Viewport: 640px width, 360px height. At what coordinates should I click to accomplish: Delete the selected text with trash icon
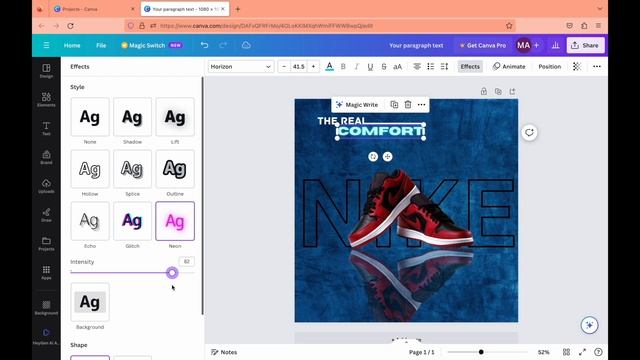point(408,105)
